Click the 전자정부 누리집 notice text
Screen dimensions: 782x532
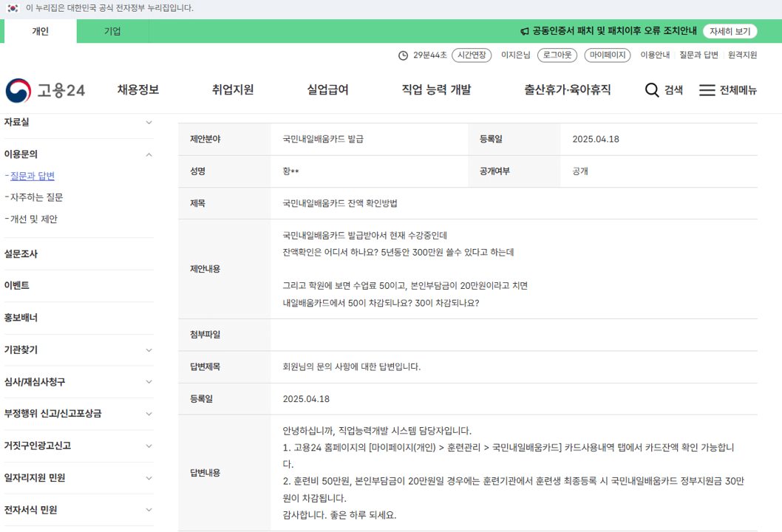point(109,8)
